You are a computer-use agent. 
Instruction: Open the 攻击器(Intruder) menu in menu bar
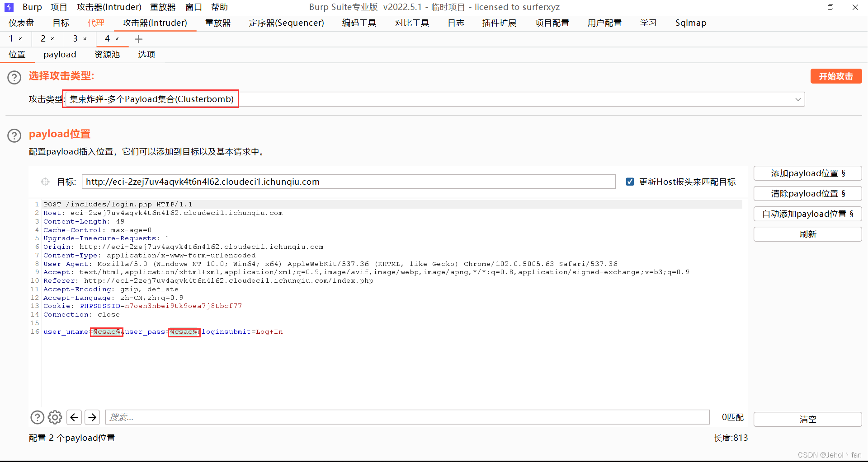point(109,7)
